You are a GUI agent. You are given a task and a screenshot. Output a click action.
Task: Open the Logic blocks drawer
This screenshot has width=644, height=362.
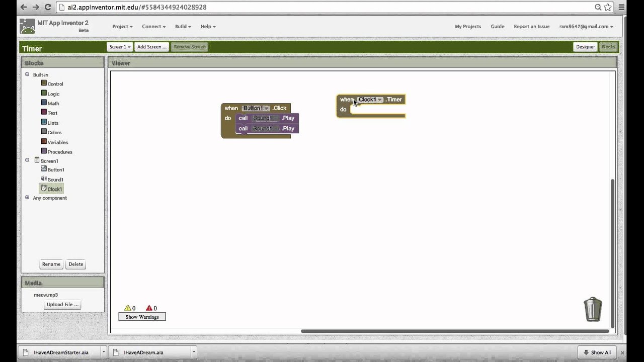[x=50, y=94]
